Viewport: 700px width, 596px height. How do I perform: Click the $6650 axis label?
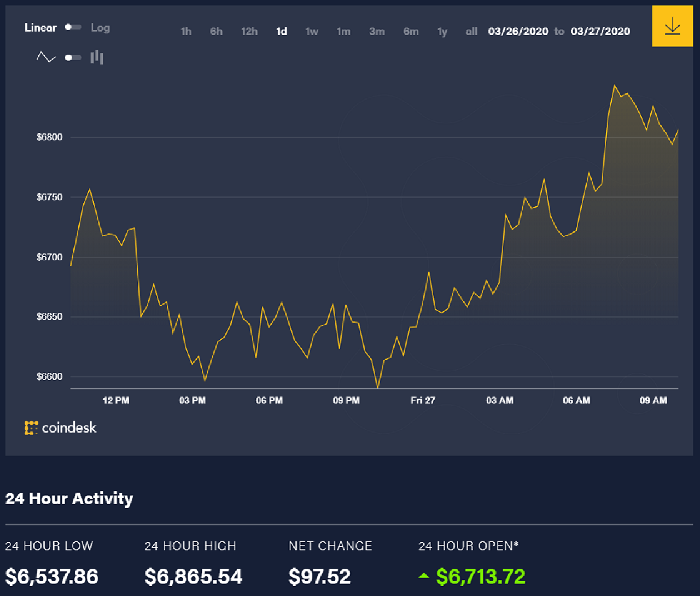50,317
